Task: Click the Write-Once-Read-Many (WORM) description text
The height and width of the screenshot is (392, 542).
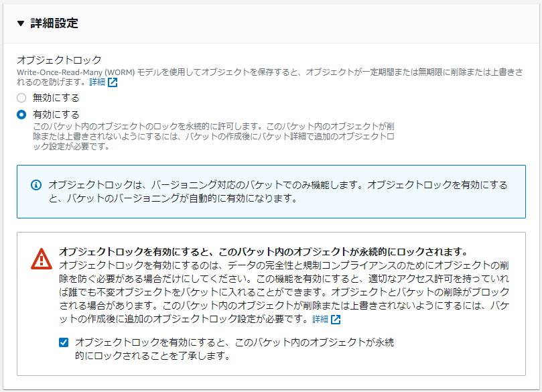Action: coord(270,77)
